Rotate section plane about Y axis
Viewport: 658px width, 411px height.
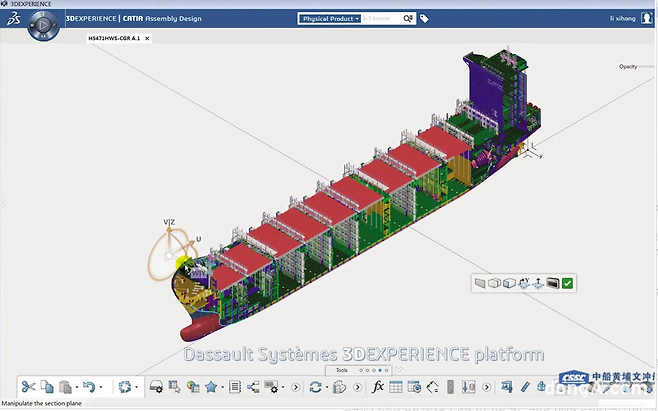(525, 284)
